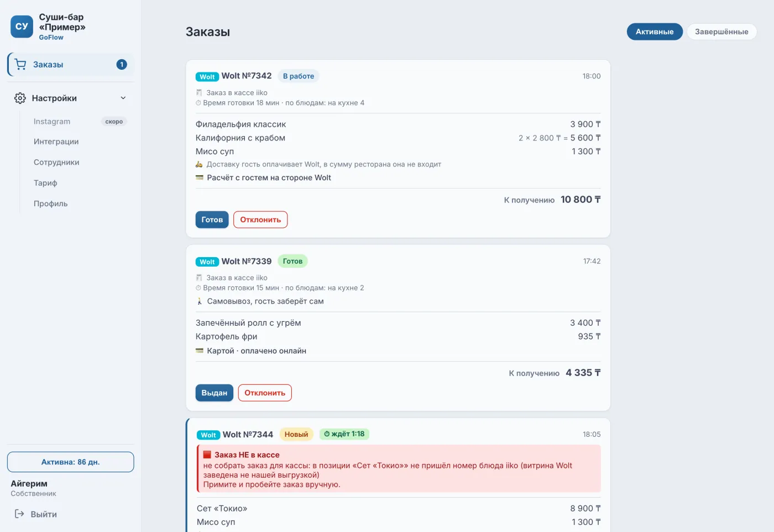
Task: Open the Instagram settings item
Action: coord(80,121)
